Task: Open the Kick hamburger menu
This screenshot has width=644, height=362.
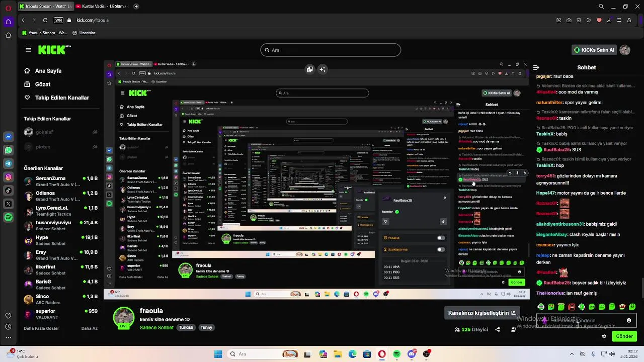Action: (28, 50)
